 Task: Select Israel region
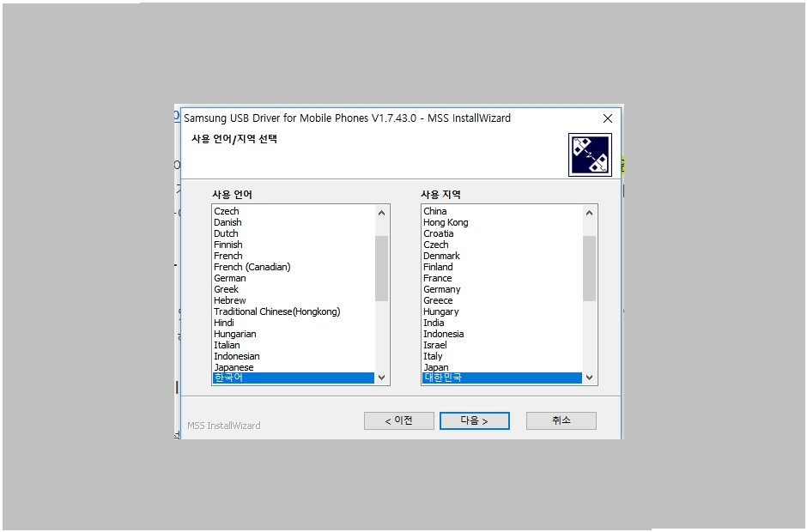point(502,345)
